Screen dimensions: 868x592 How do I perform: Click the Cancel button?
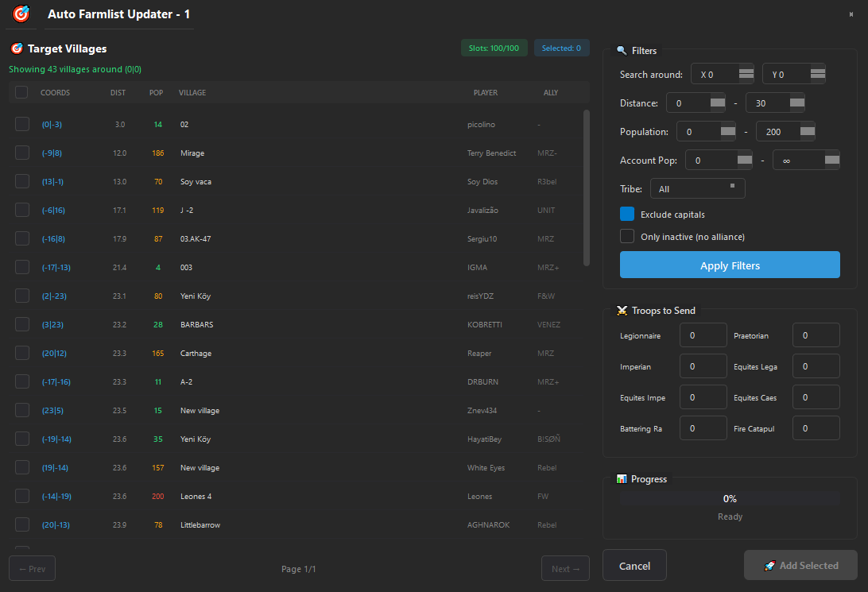[x=634, y=565]
